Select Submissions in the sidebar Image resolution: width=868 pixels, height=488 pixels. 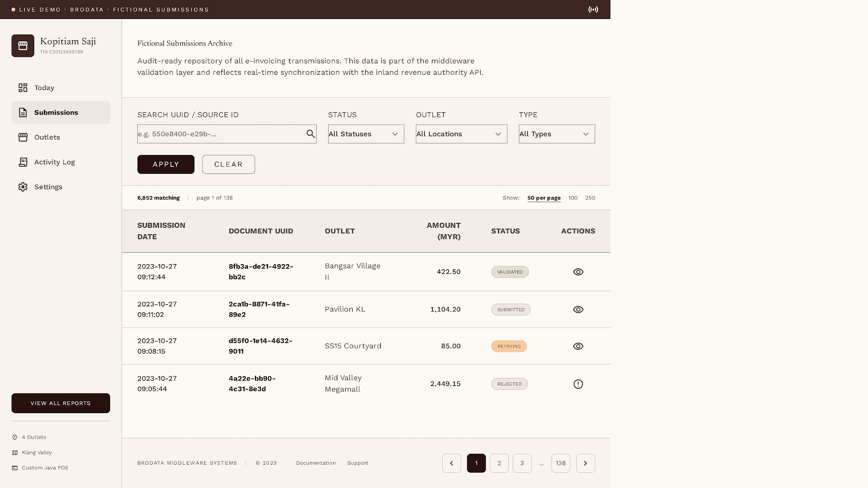pos(61,112)
